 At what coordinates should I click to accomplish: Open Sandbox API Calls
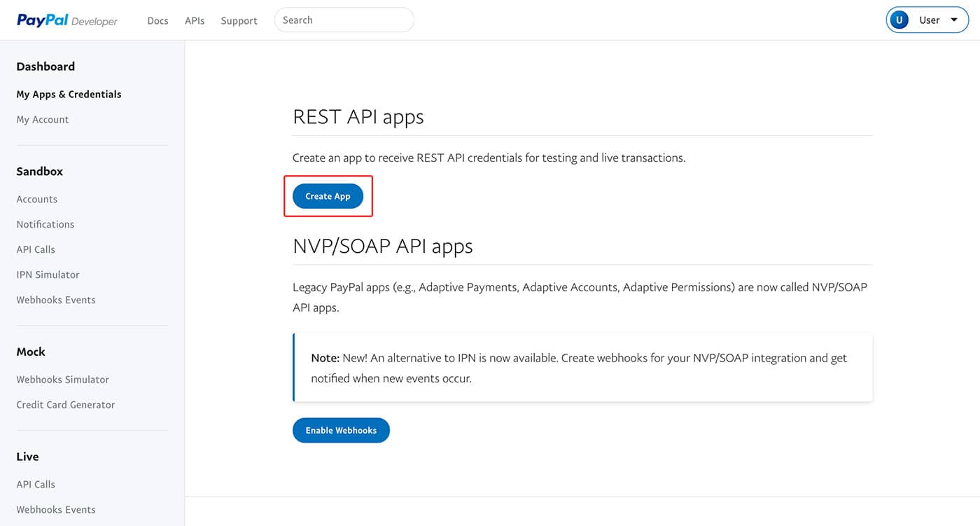[x=36, y=249]
